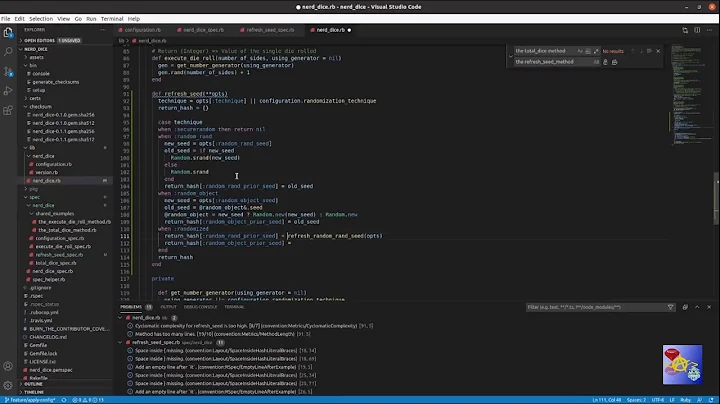Open the Source Control view
This screenshot has height=404, width=720.
click(8, 72)
